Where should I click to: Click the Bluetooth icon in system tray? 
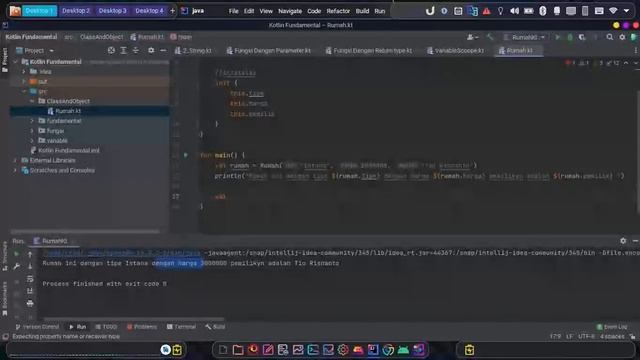coord(542,11)
